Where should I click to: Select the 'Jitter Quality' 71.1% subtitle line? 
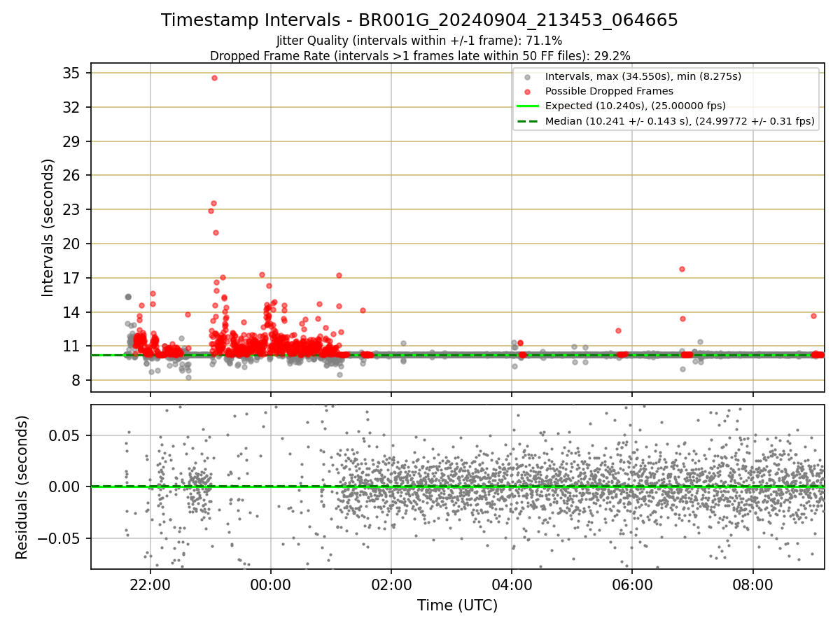[419, 41]
